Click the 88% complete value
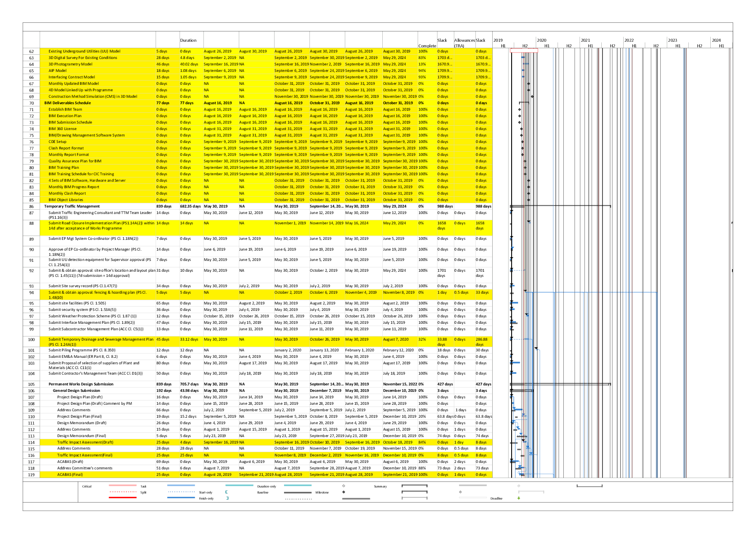 tap(422, 468)
